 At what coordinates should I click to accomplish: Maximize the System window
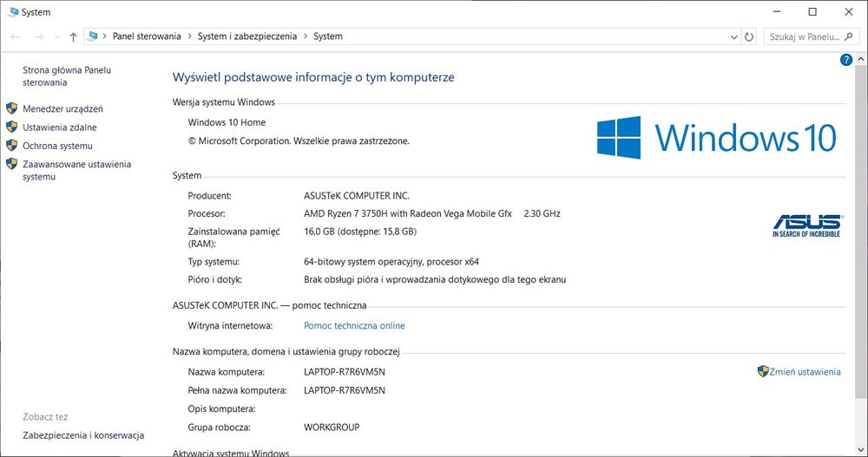(x=812, y=11)
